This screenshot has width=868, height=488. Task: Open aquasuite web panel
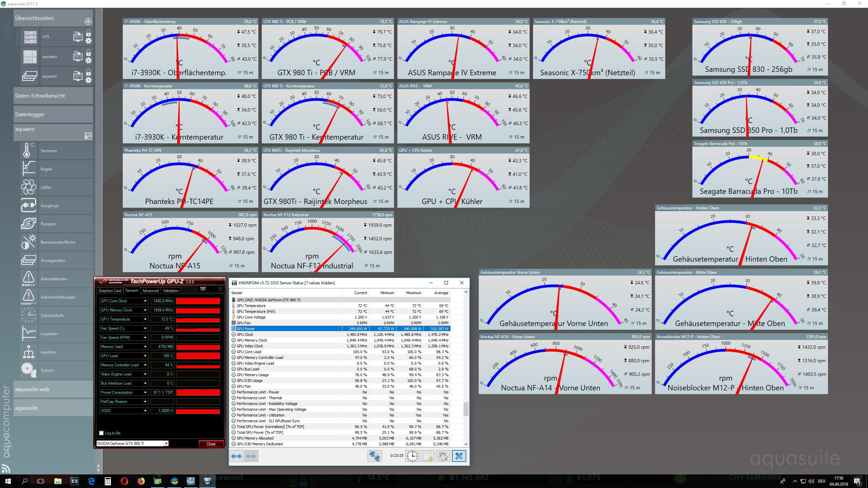[x=53, y=389]
